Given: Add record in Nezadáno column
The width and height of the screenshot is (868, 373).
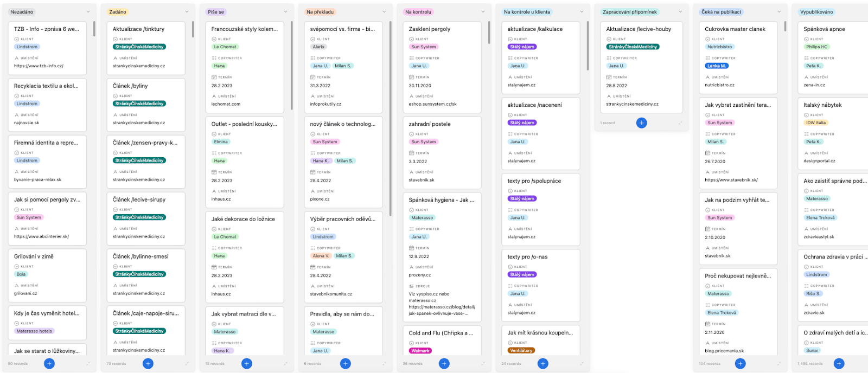Looking at the screenshot, I should (x=49, y=364).
